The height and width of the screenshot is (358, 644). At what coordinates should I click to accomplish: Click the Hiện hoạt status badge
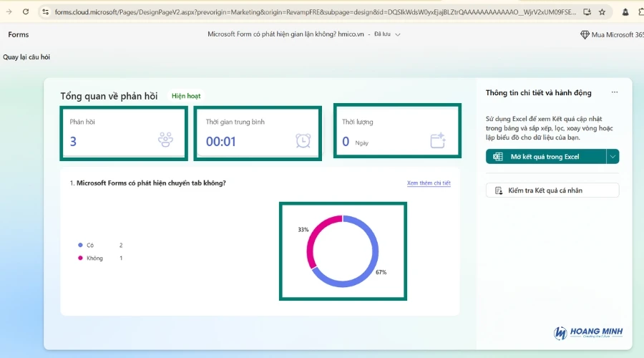coord(186,96)
